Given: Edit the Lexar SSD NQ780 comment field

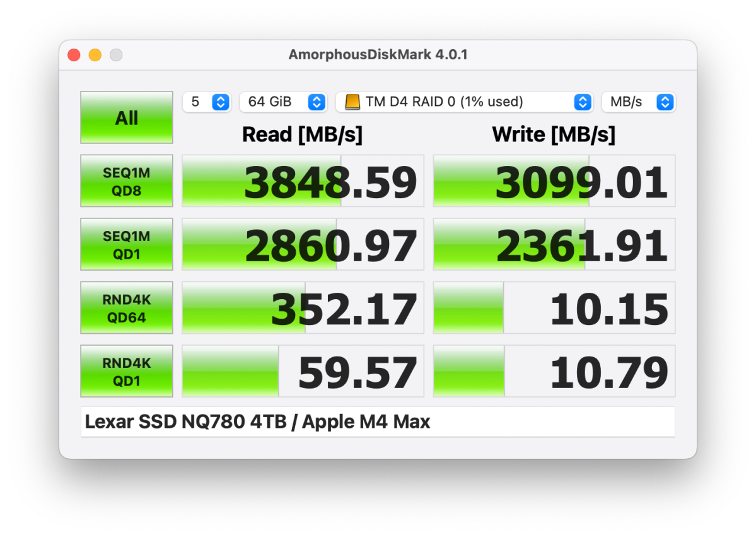Looking at the screenshot, I should click(378, 421).
